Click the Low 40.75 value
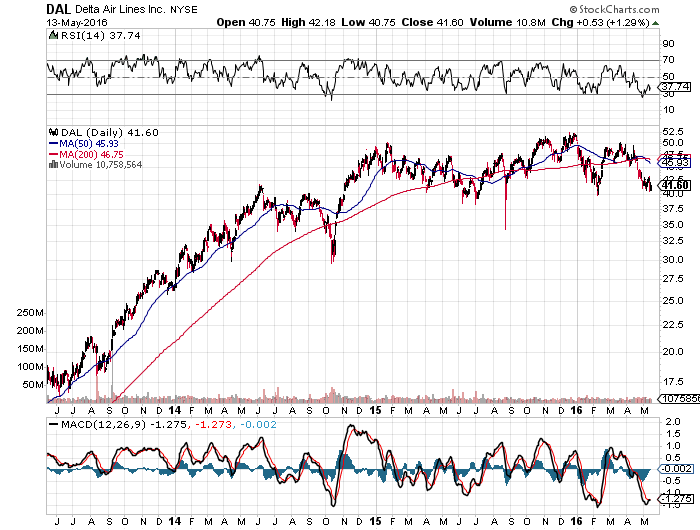700x530 pixels. click(368, 22)
